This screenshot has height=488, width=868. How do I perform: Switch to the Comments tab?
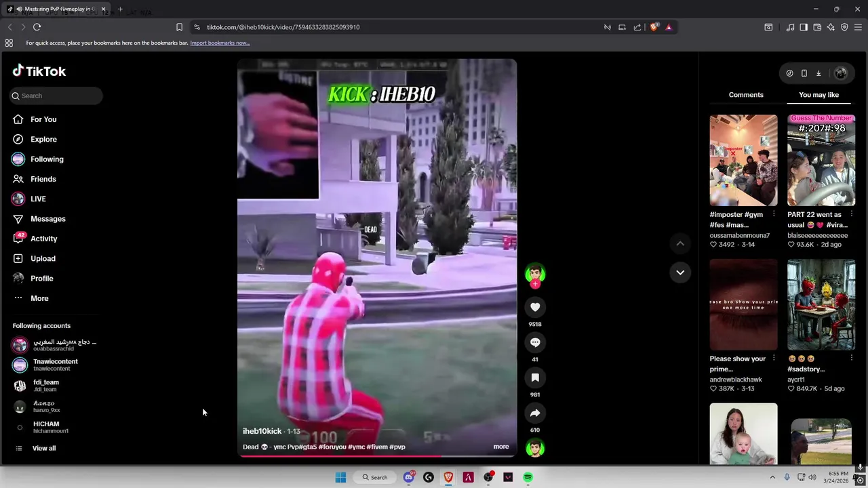pyautogui.click(x=746, y=95)
